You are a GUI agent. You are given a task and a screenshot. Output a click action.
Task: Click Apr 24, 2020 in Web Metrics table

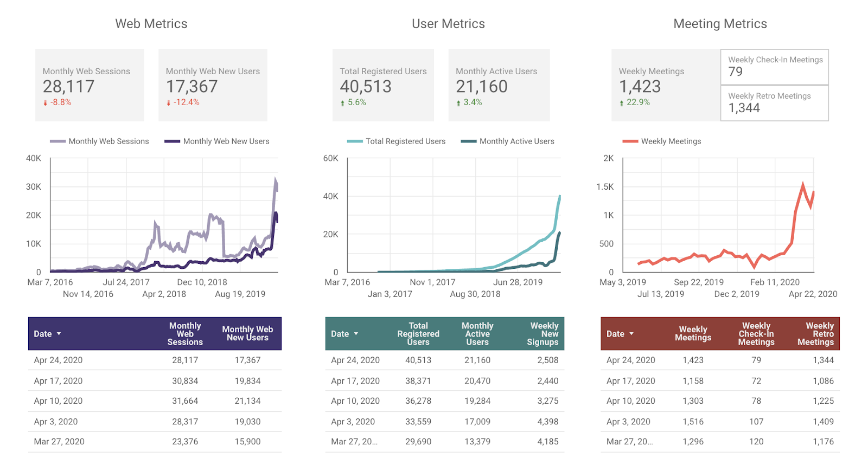(x=58, y=360)
